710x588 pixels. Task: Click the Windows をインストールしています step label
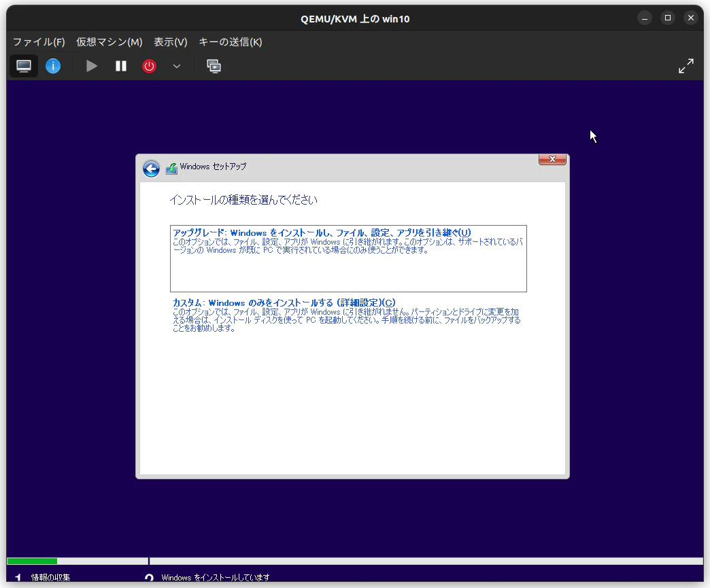pyautogui.click(x=215, y=578)
